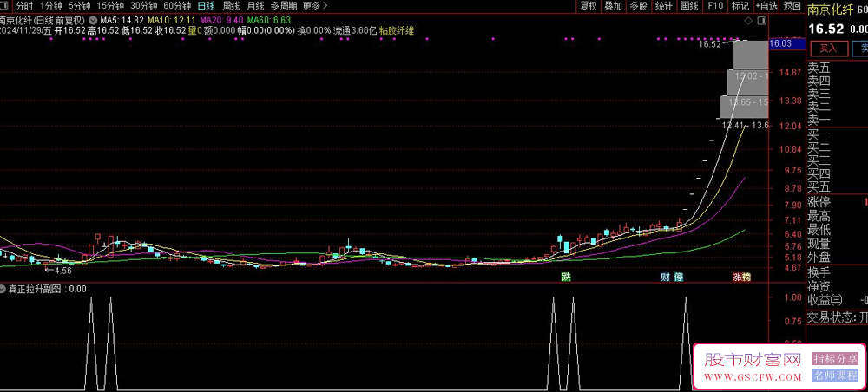Select the 30分钟 period tab
The height and width of the screenshot is (392, 868).
pyautogui.click(x=144, y=7)
